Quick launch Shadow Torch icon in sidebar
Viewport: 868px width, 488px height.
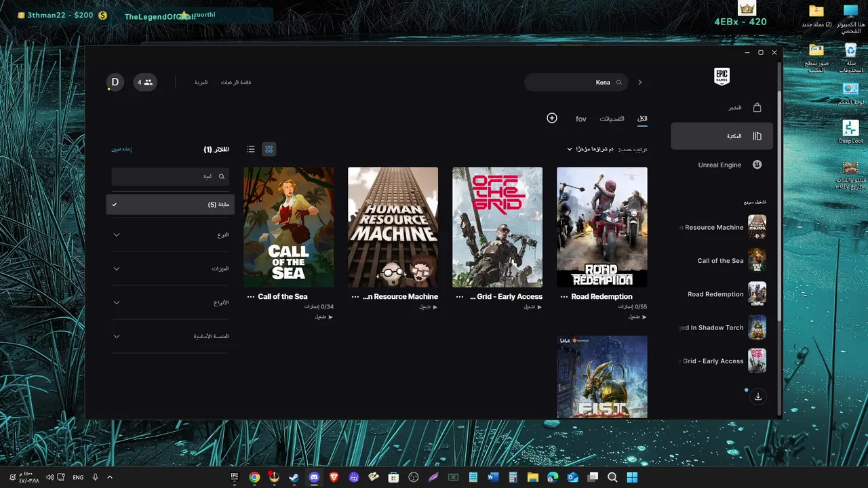(x=757, y=327)
